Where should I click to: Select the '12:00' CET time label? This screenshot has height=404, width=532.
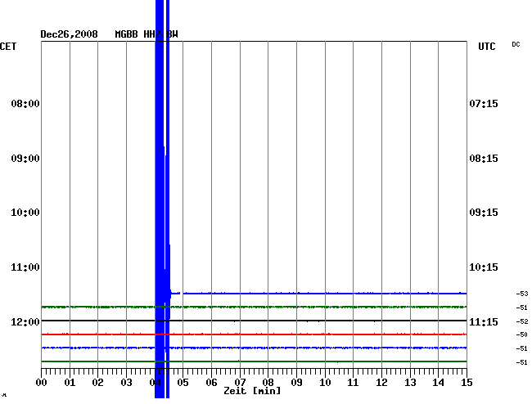tap(25, 321)
